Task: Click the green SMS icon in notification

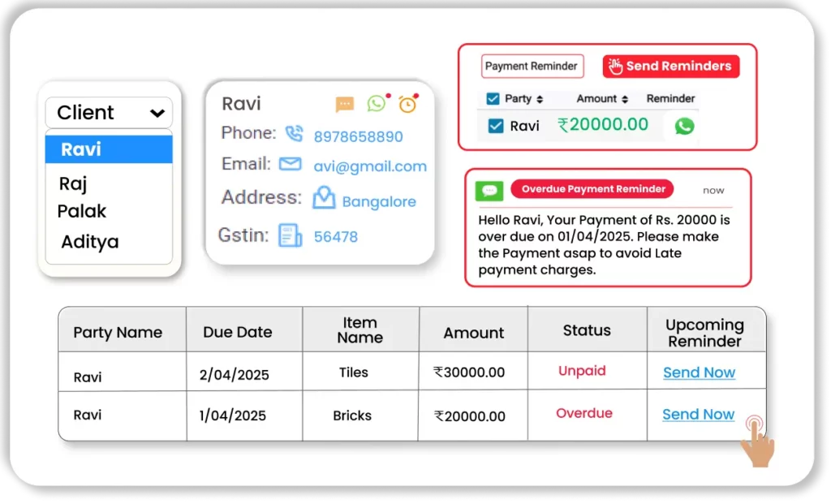Action: [489, 191]
